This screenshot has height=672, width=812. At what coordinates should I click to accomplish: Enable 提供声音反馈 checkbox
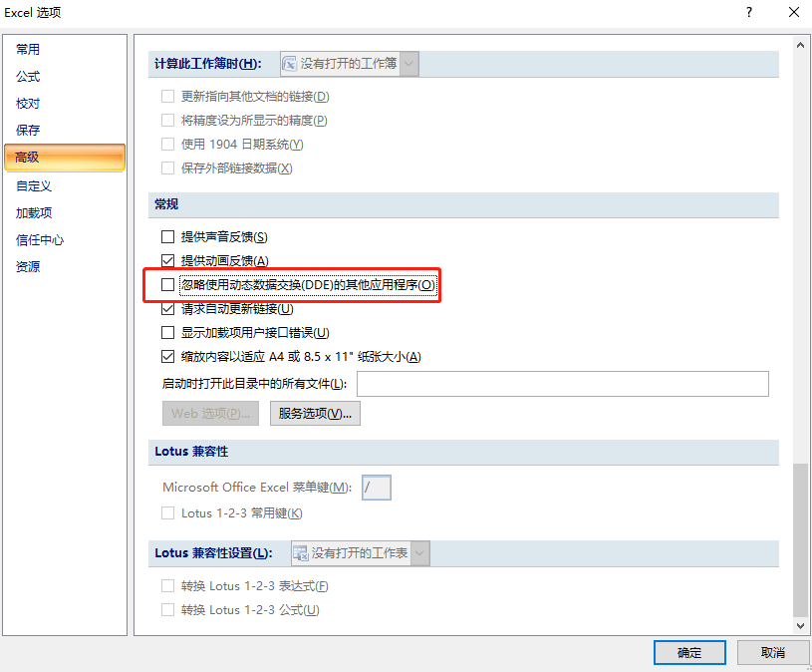(x=167, y=236)
